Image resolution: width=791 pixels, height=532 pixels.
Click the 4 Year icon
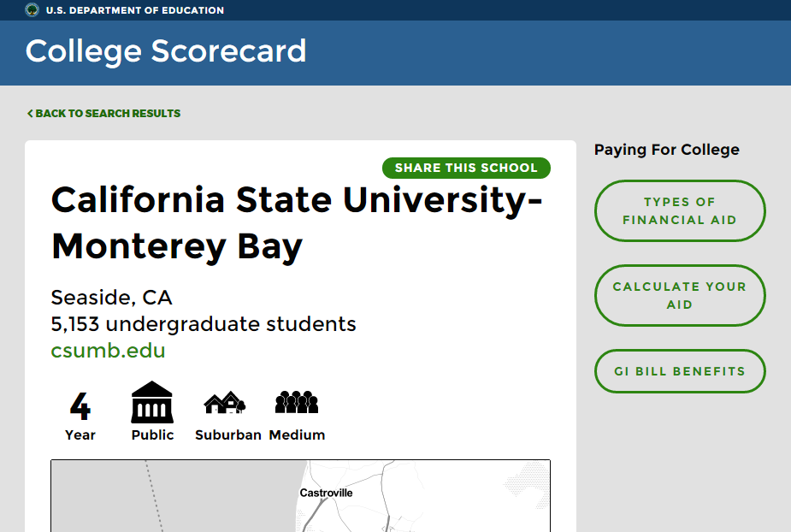pyautogui.click(x=80, y=406)
